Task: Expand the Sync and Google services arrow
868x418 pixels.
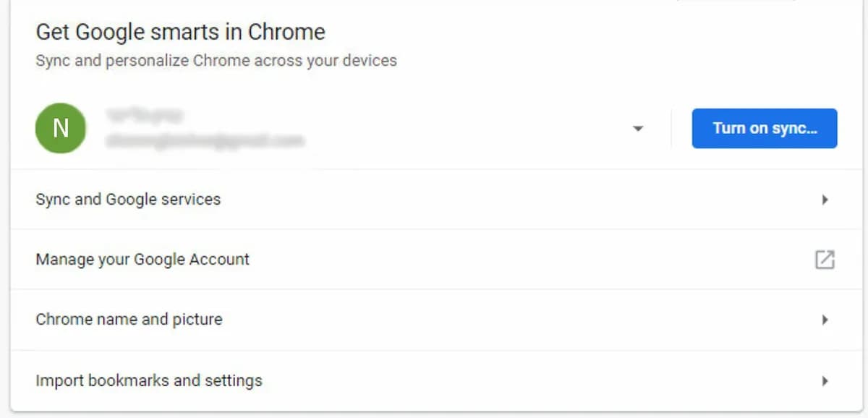Action: pyautogui.click(x=825, y=200)
